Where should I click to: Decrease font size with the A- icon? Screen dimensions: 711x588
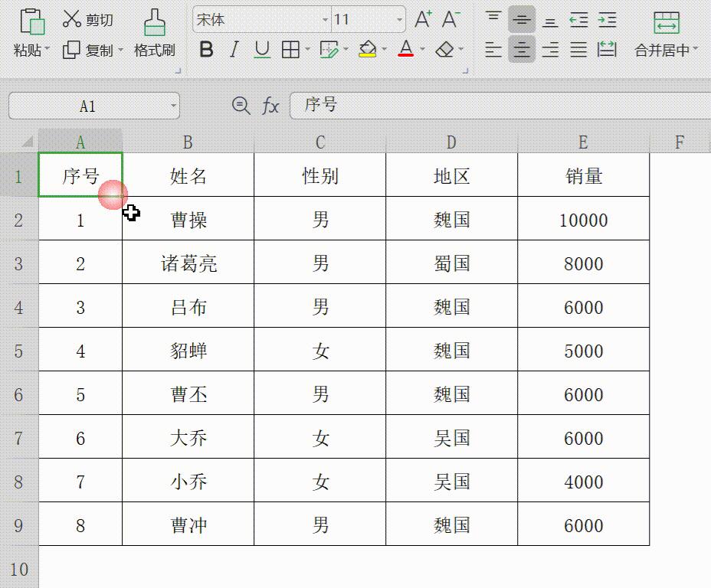pos(448,21)
